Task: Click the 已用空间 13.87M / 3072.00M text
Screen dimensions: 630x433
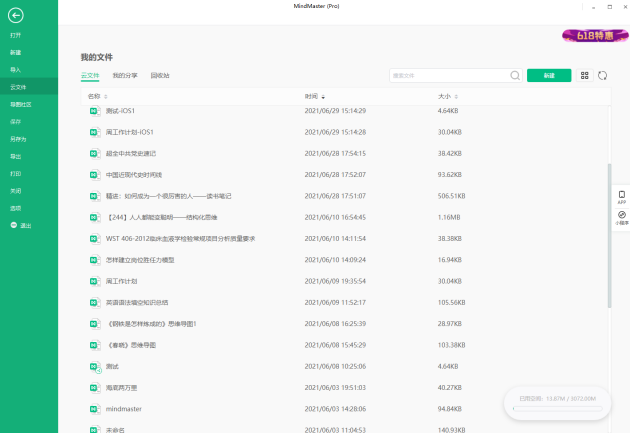Action: point(558,398)
